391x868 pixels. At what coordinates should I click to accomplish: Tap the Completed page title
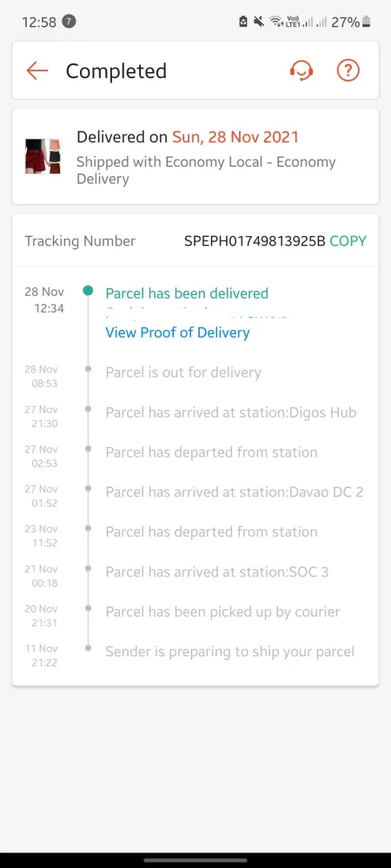click(116, 71)
